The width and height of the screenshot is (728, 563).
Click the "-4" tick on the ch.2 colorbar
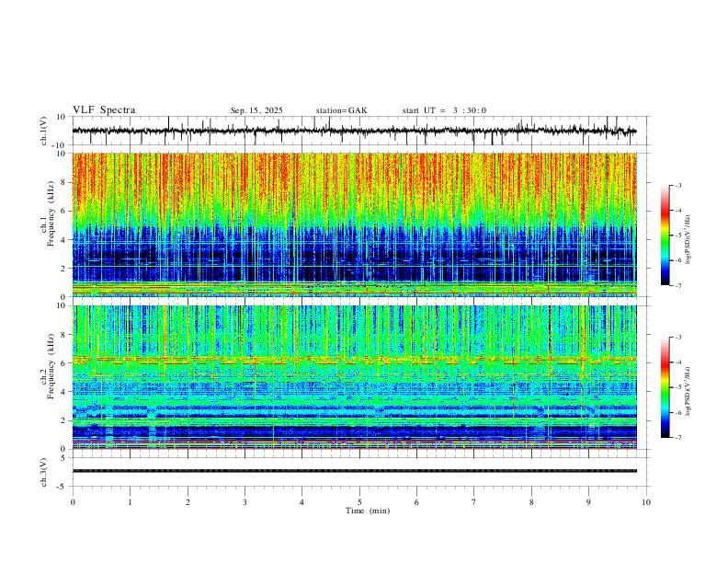678,362
